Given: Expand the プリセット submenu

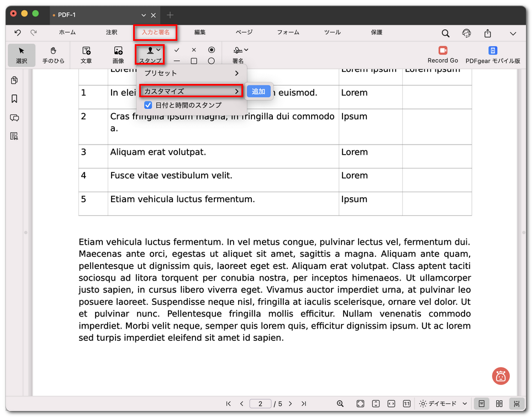Looking at the screenshot, I should click(191, 73).
